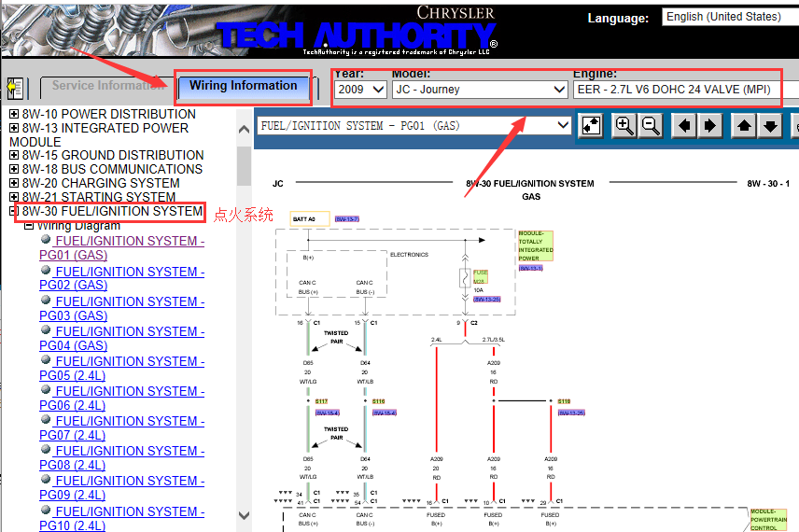Click the S116 splice label
799x532 pixels.
pos(379,401)
